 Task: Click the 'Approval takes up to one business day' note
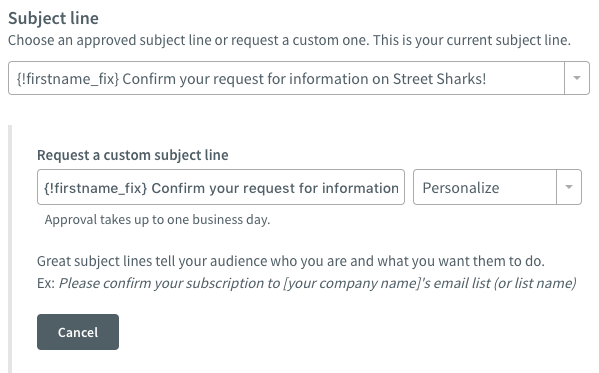157,220
